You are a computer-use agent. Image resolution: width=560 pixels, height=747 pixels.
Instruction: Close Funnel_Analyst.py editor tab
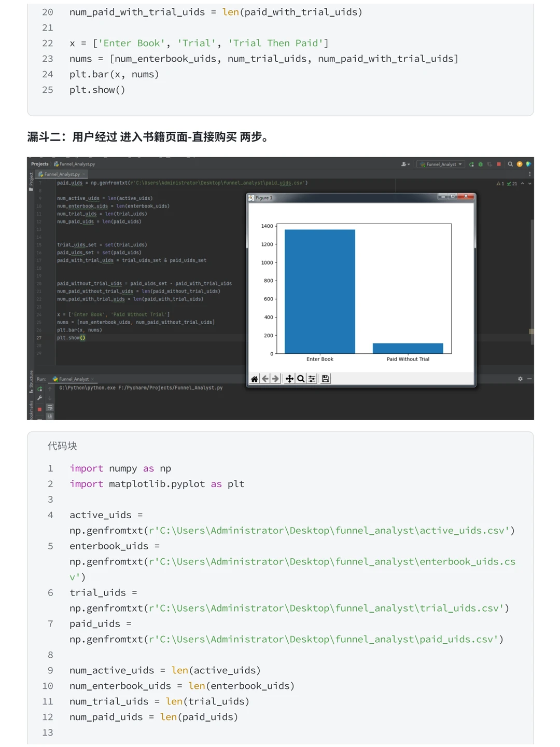pyautogui.click(x=85, y=174)
